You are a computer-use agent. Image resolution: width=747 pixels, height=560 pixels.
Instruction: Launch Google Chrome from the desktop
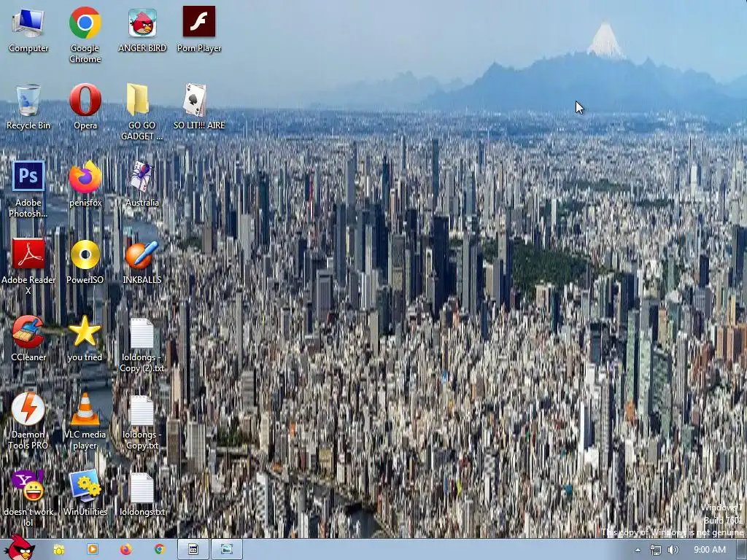[85, 34]
